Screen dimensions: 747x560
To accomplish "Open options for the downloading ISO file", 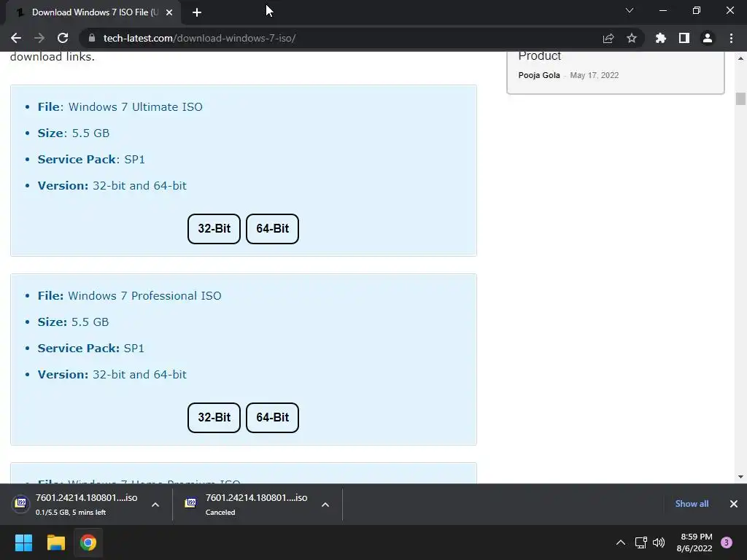I will pyautogui.click(x=155, y=505).
